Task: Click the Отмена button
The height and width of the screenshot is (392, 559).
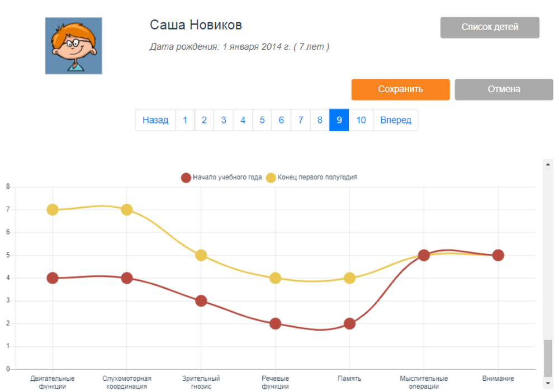Action: tap(504, 89)
